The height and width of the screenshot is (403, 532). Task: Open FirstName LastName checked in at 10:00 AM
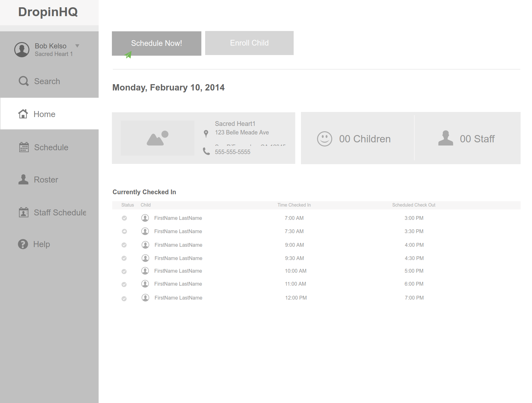(178, 271)
